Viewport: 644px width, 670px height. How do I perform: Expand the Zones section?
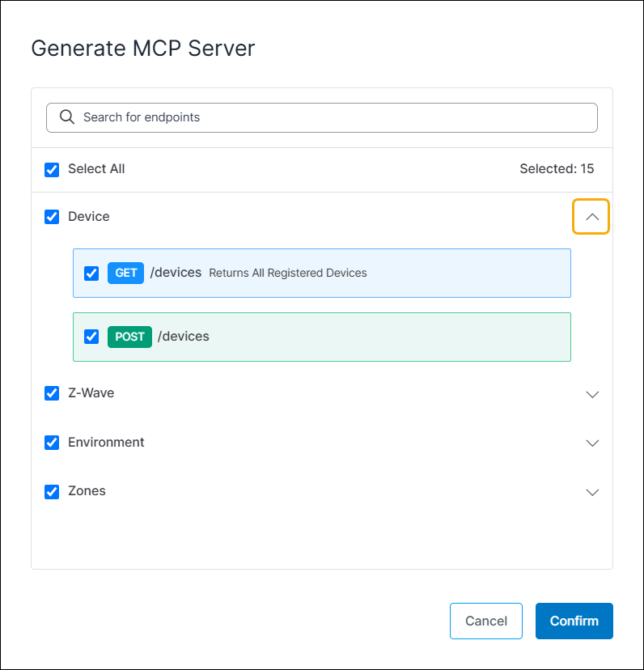[x=592, y=492]
